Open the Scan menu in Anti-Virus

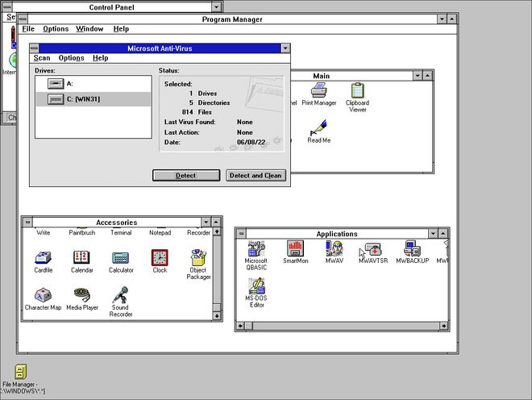click(41, 58)
